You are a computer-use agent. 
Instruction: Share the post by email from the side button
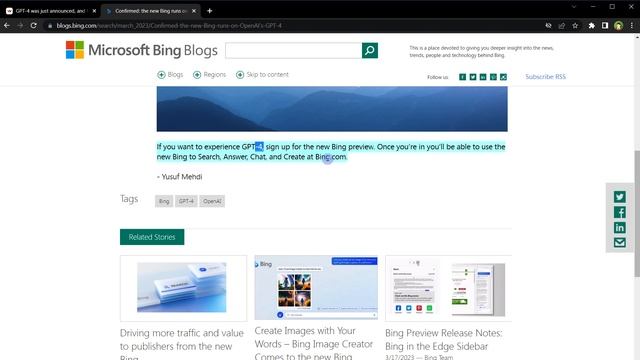[x=620, y=242]
